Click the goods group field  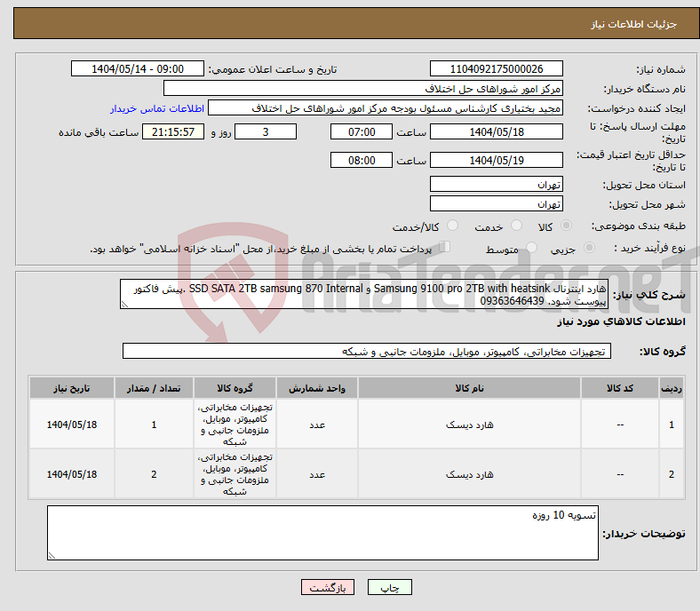point(367,351)
